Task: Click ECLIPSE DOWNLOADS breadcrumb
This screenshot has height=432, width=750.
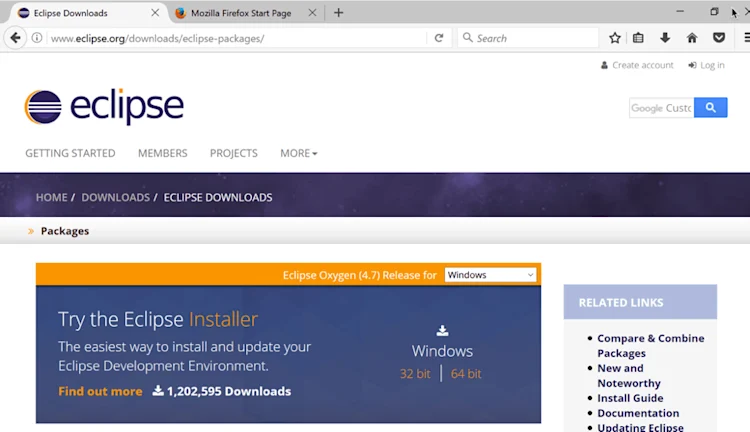Action: click(218, 198)
